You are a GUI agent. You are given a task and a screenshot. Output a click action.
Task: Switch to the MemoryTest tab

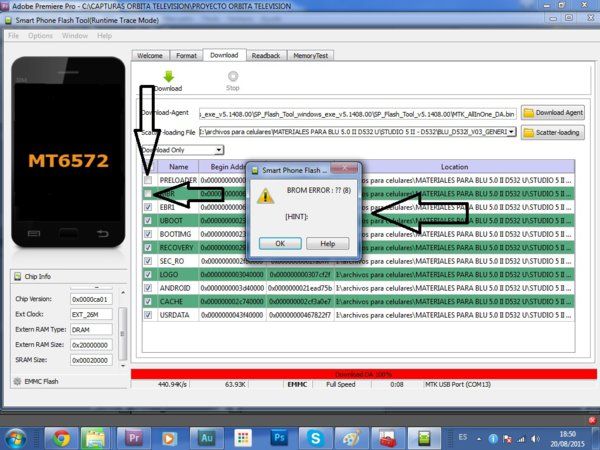[x=310, y=55]
